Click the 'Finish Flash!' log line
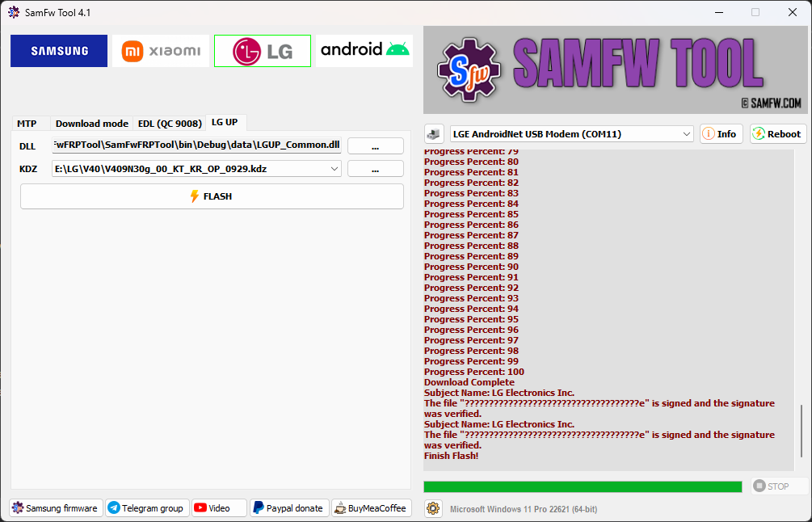The image size is (812, 522). 451,456
